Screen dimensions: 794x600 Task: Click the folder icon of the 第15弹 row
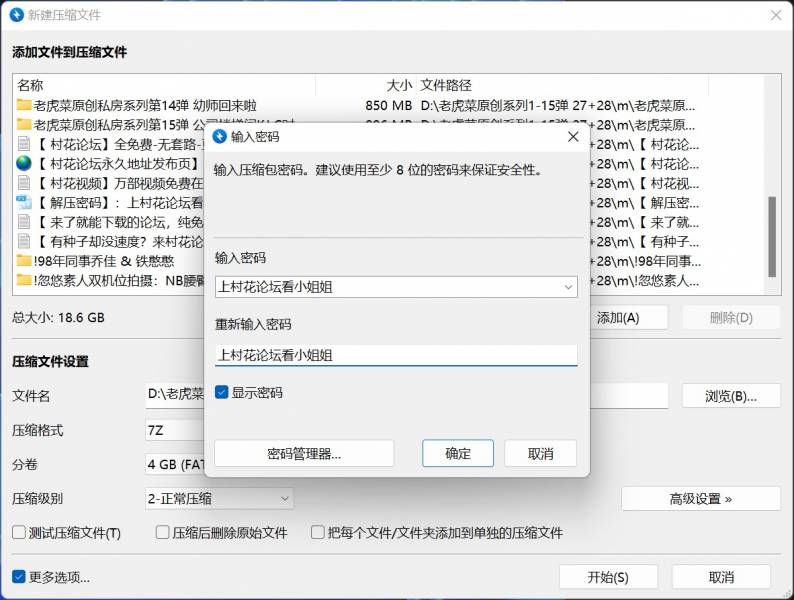(x=24, y=125)
